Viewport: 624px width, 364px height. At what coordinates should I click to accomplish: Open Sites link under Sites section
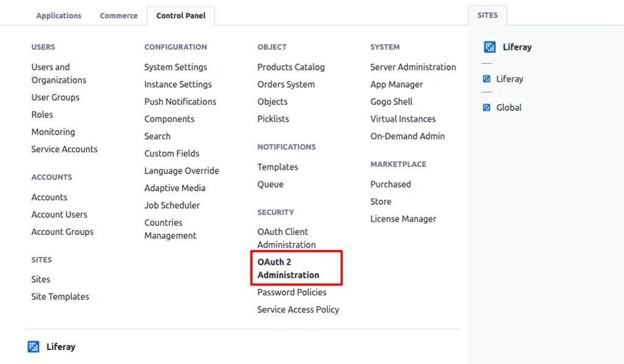click(41, 279)
